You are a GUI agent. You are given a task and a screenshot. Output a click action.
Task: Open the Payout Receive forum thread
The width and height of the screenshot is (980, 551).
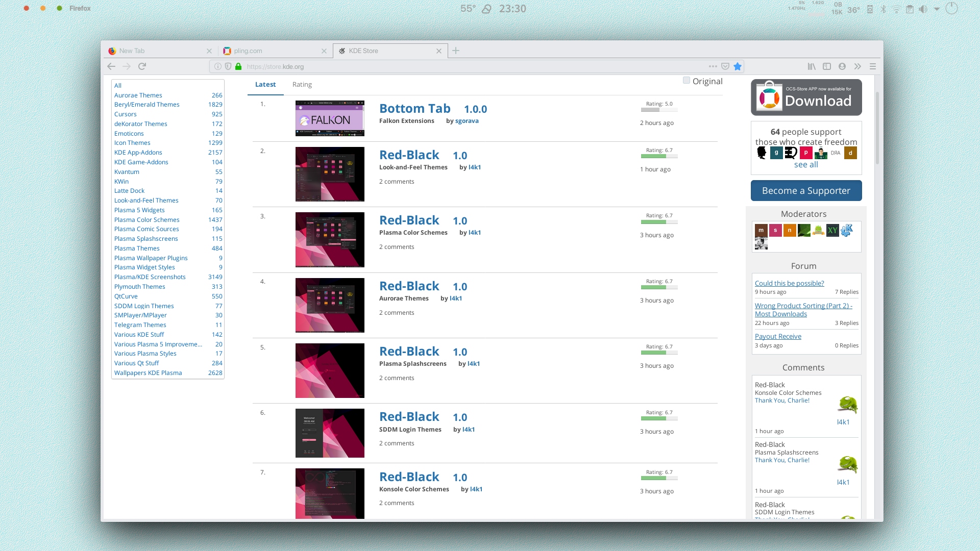pyautogui.click(x=778, y=336)
